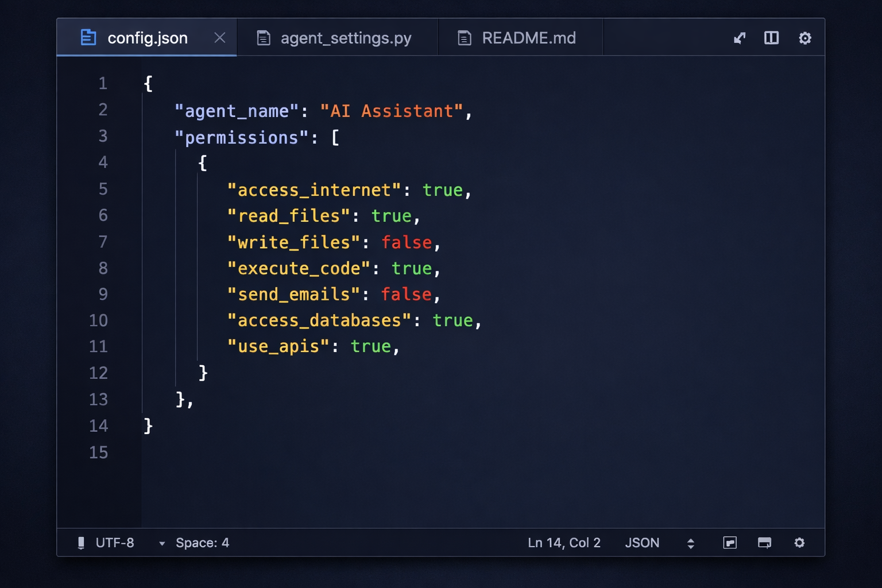This screenshot has width=882, height=588.
Task: Click the true value of access_databases
Action: click(x=453, y=320)
